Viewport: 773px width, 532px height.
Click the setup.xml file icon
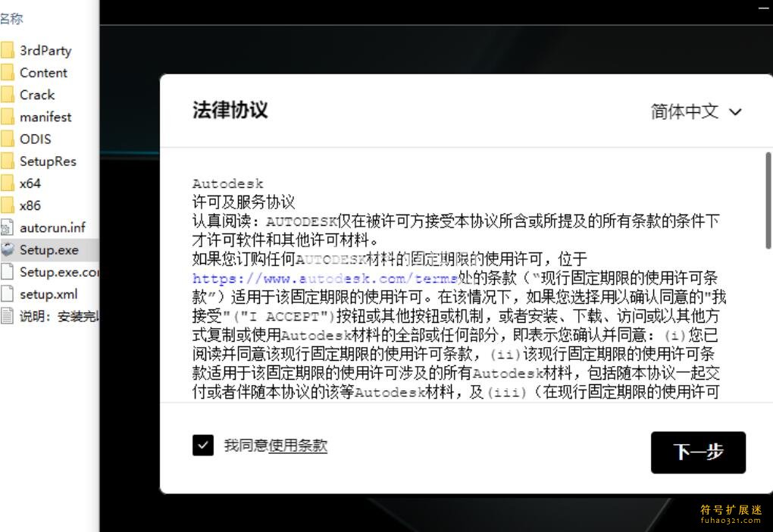pos(7,294)
